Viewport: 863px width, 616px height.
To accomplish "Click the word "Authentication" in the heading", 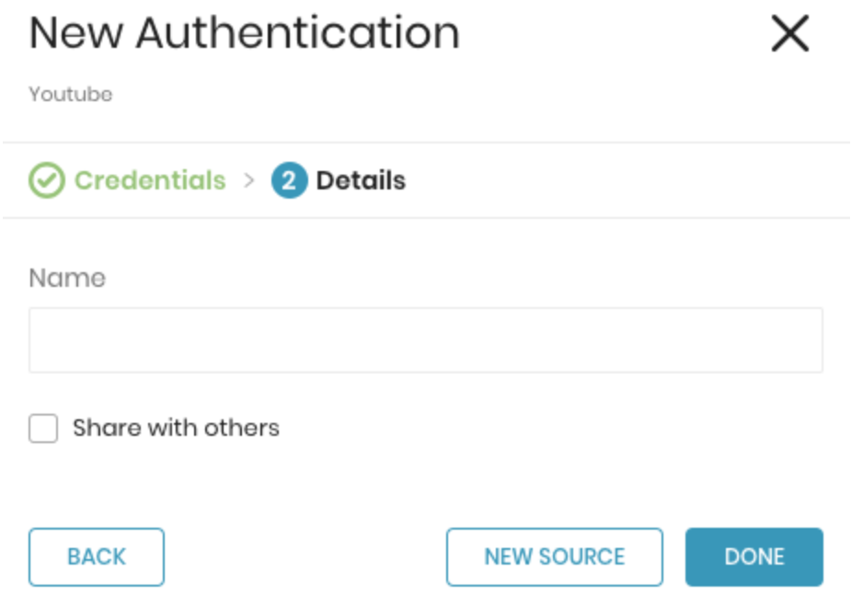I will click(x=297, y=34).
